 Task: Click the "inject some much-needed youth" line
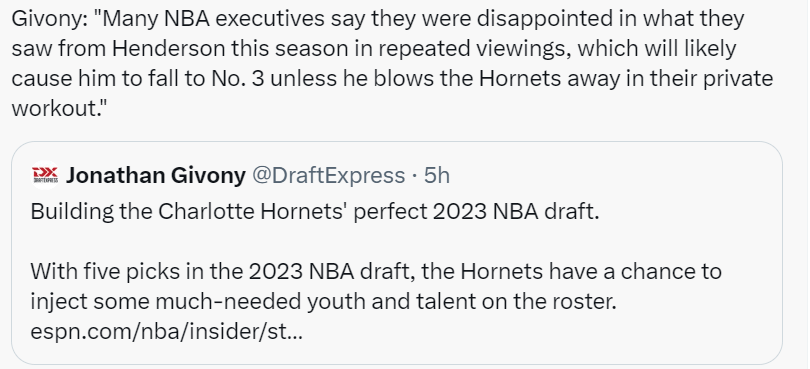[323, 302]
